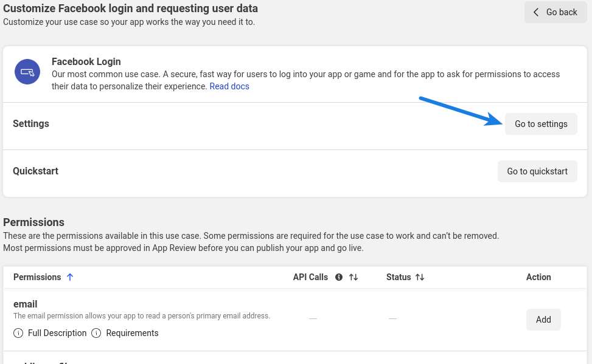
Task: Sort by API Calls arrows icon
Action: (x=353, y=277)
